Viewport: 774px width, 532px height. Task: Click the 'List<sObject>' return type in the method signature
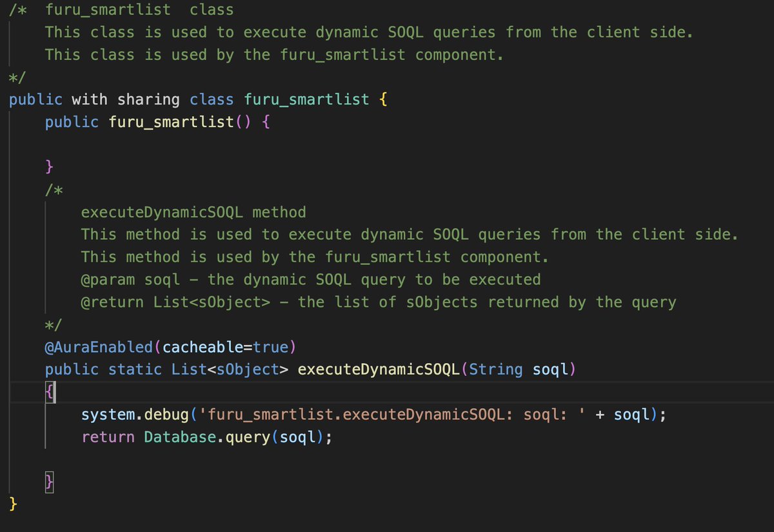230,369
